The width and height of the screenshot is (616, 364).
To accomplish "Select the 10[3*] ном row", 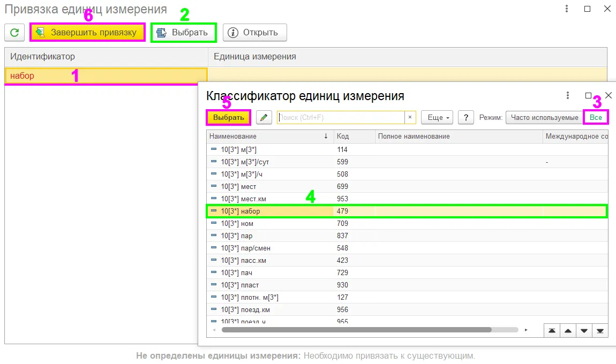I will (408, 223).
